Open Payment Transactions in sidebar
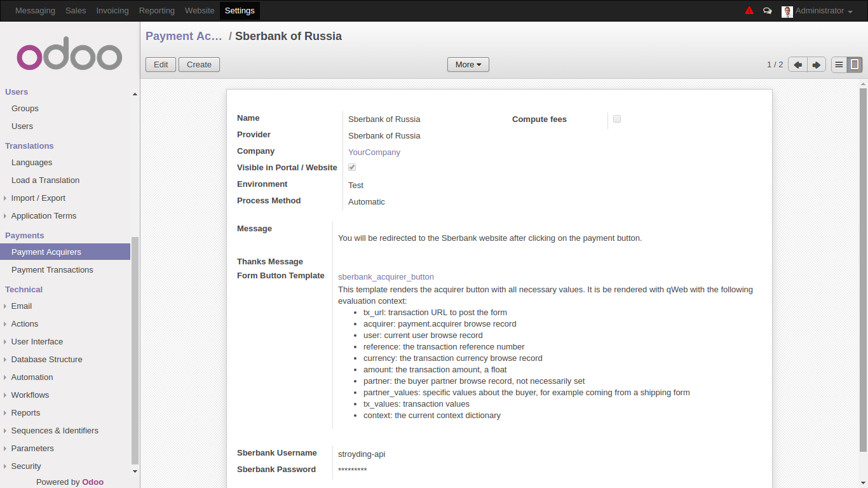 52,270
